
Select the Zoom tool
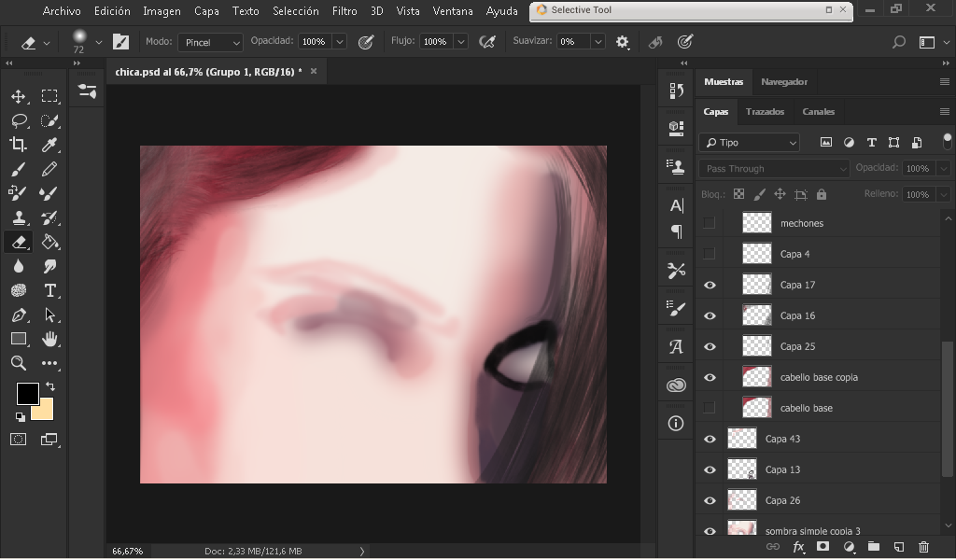tap(18, 363)
